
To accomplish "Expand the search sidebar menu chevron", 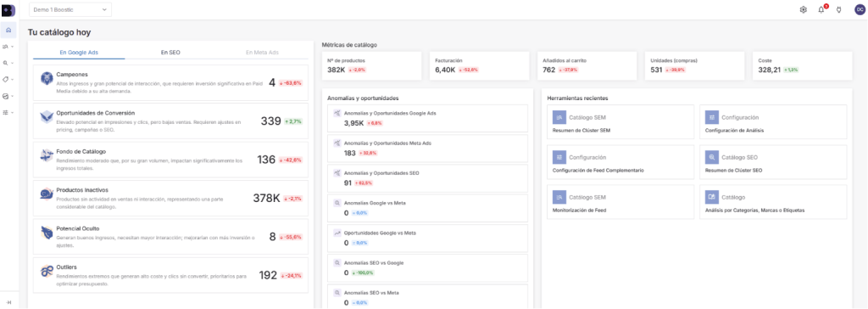I will point(12,63).
